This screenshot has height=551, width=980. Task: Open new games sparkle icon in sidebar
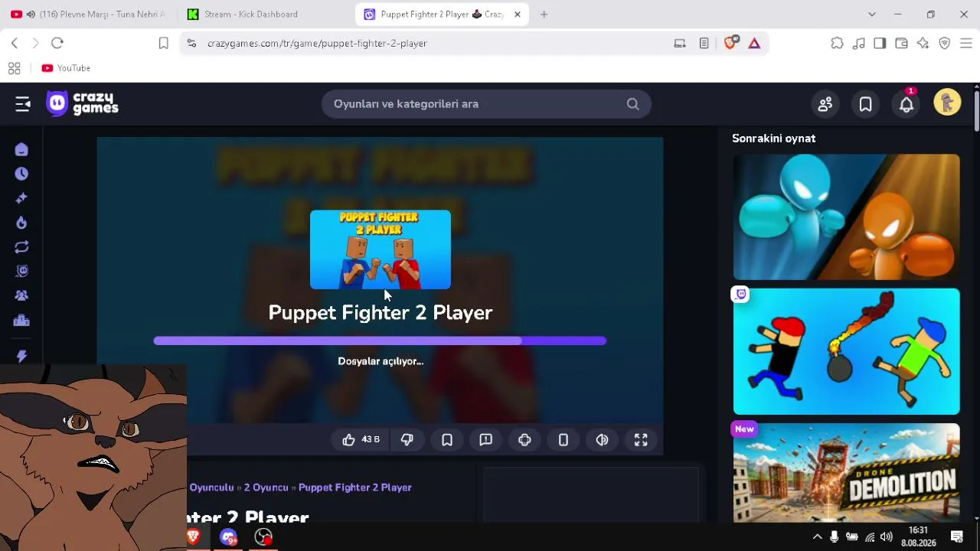pyautogui.click(x=21, y=198)
